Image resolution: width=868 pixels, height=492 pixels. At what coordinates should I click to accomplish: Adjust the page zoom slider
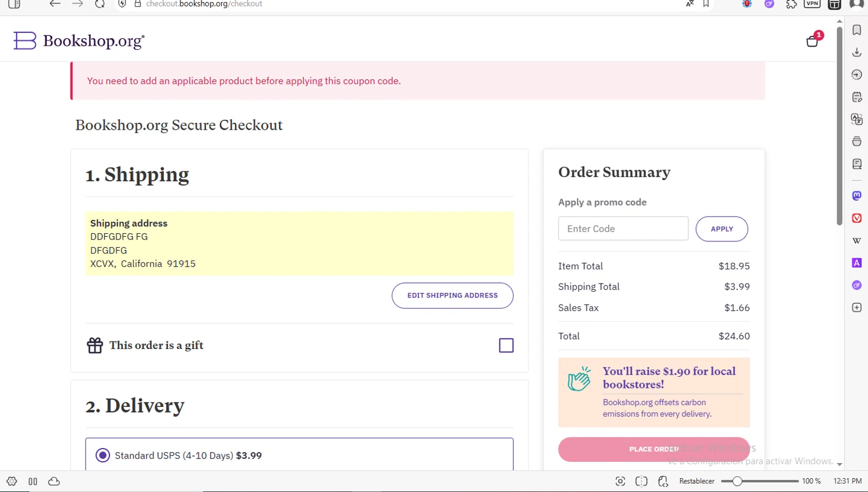tap(737, 482)
